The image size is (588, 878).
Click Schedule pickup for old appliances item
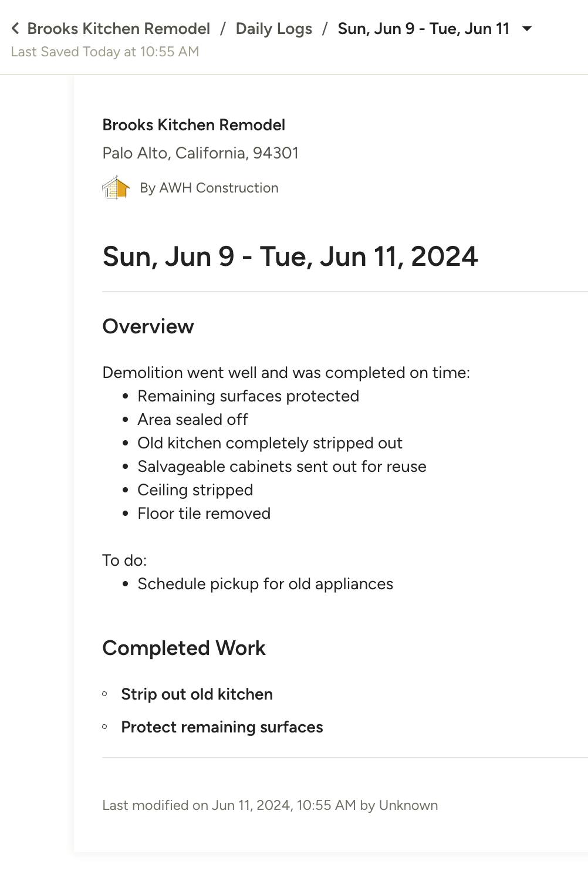pyautogui.click(x=265, y=584)
